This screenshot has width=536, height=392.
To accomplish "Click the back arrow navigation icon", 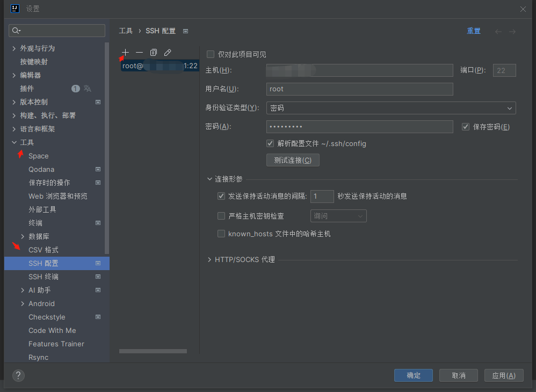I will pyautogui.click(x=498, y=32).
